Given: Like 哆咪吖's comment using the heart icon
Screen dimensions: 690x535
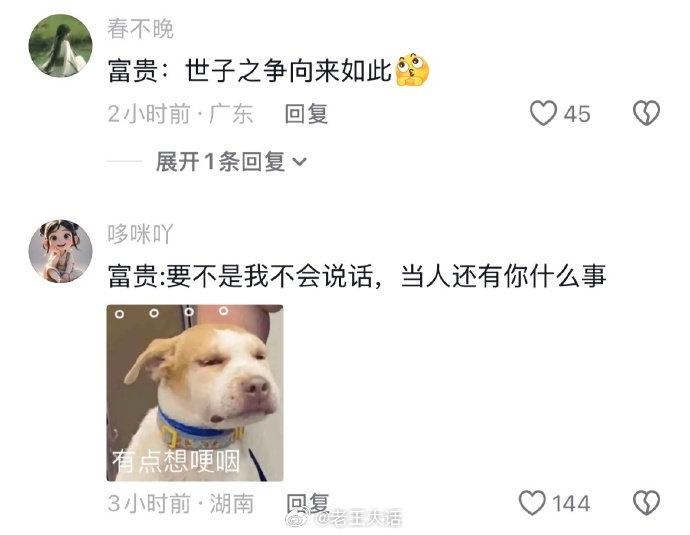Looking at the screenshot, I should click(x=532, y=502).
